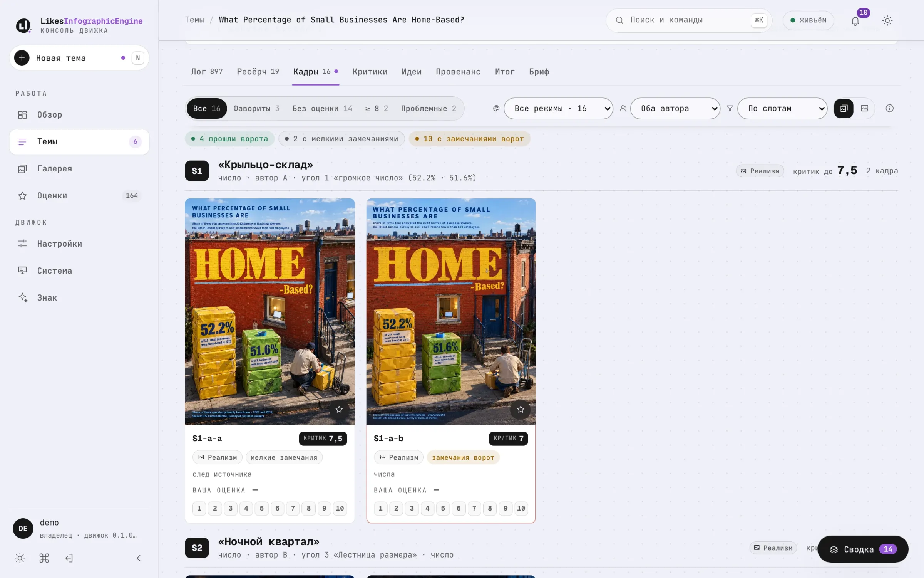Screen dimensions: 924x578
Task: Select the Проблемные 2 filter pill
Action: 429,109
